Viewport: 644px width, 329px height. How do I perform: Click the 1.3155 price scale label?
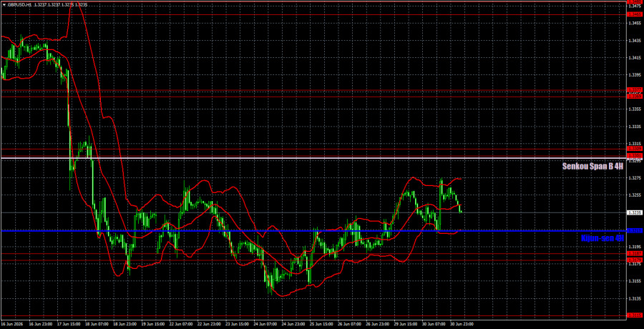coord(634,281)
